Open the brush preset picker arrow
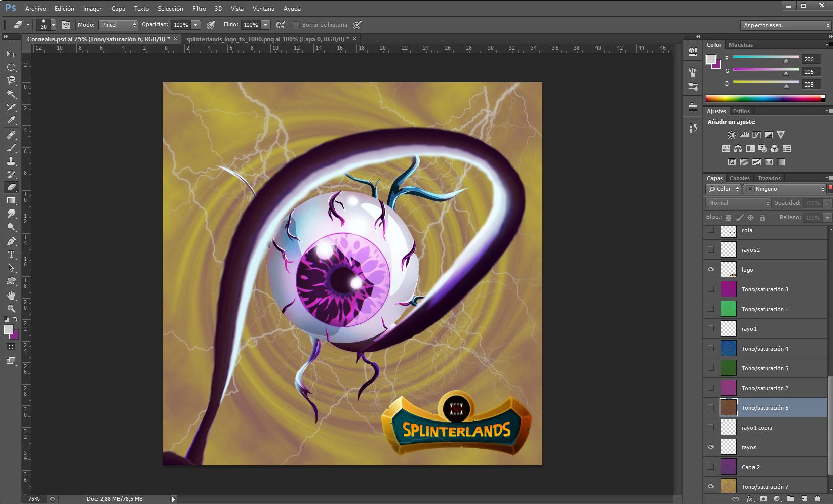This screenshot has width=833, height=504. click(x=53, y=25)
